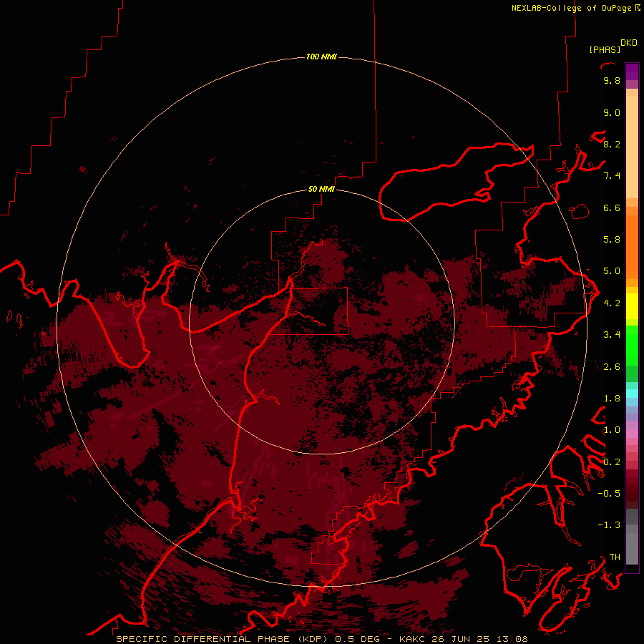Click the 50 NMI range ring label
The image size is (644, 644).
click(321, 189)
